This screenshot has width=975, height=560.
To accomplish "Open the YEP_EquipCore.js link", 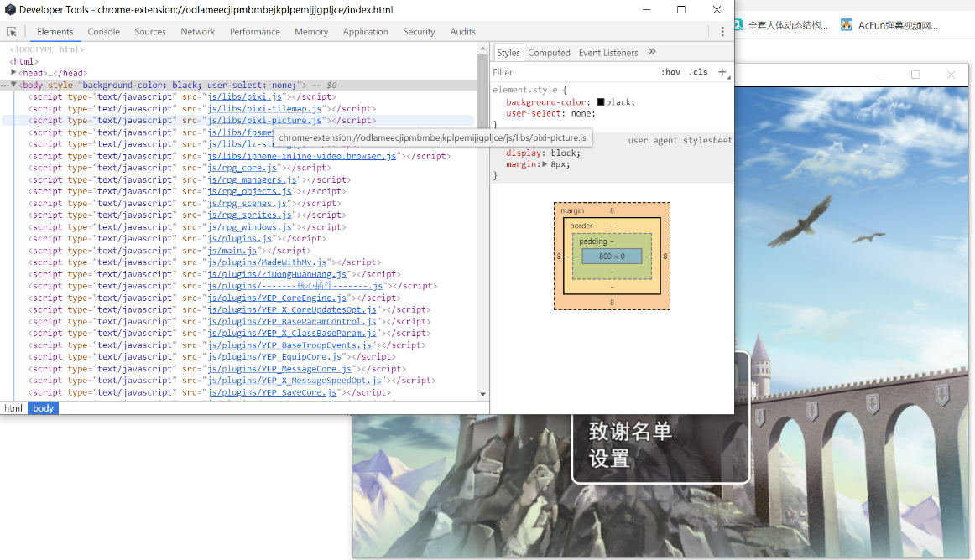I will click(x=274, y=357).
